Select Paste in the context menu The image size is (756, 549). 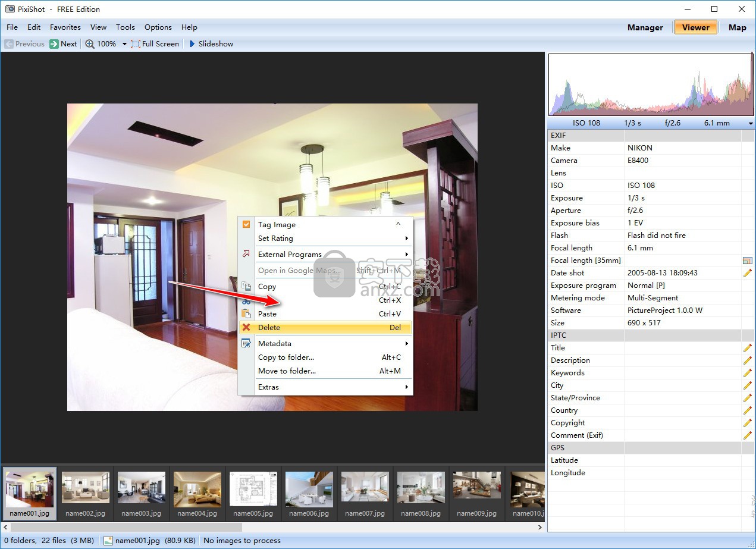pyautogui.click(x=325, y=314)
